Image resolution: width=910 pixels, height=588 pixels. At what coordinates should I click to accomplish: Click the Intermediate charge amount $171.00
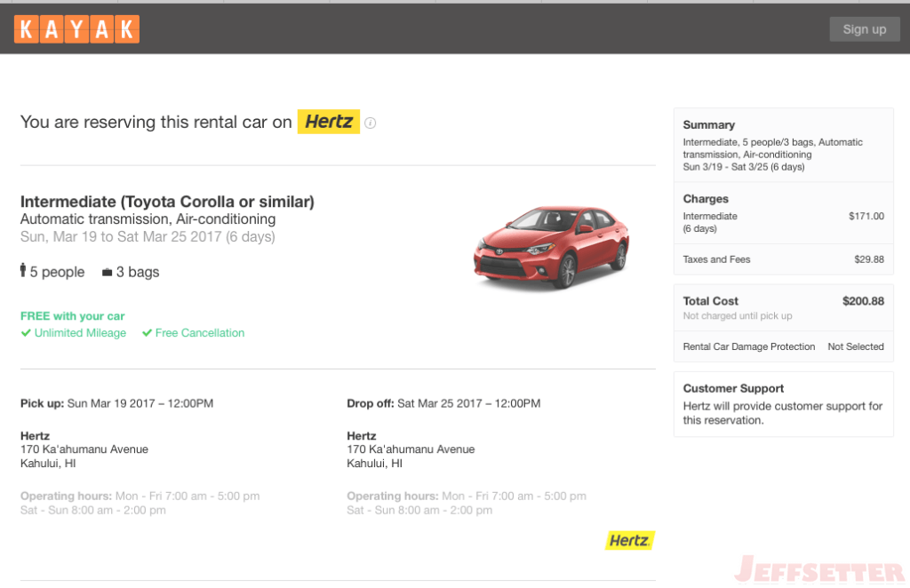(x=866, y=217)
